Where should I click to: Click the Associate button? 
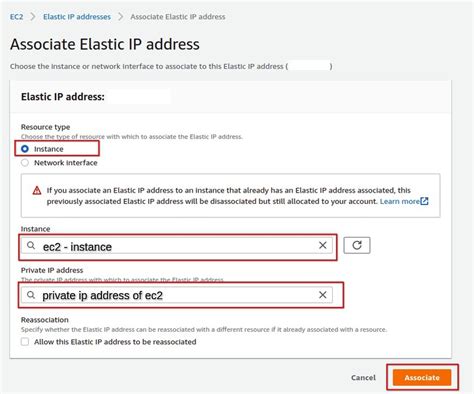[422, 377]
